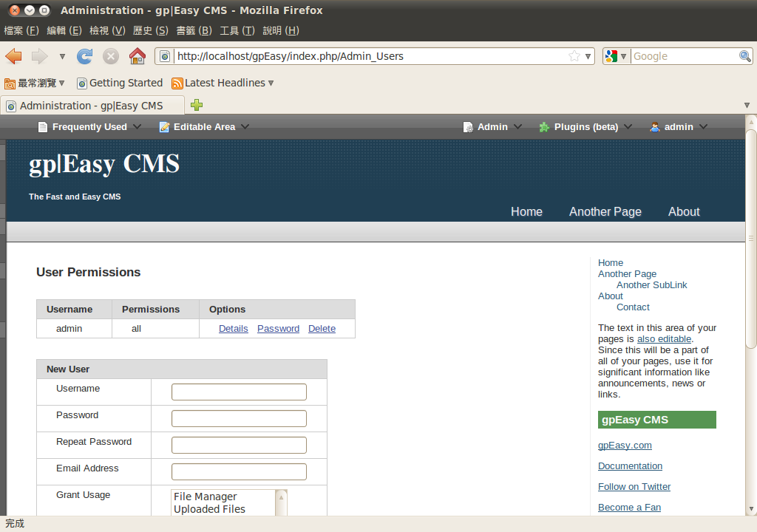Open the search engine selector dropdown
This screenshot has height=532, width=757.
coord(623,56)
